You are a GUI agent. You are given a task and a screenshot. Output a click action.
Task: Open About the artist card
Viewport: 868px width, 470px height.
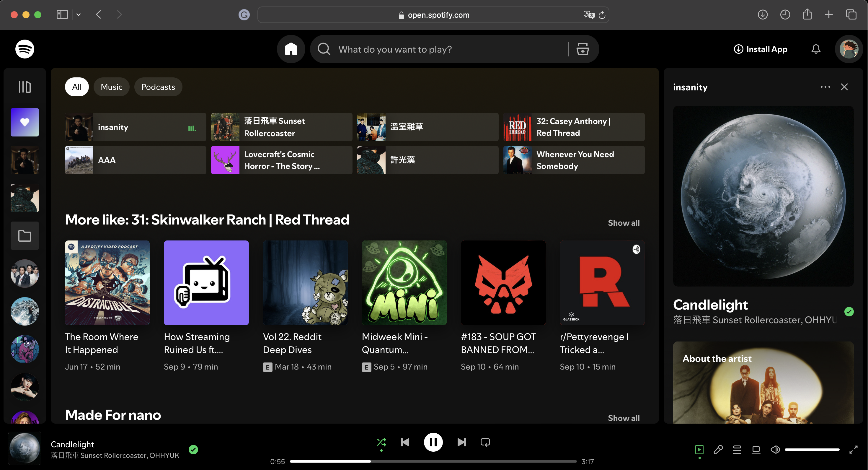(763, 382)
